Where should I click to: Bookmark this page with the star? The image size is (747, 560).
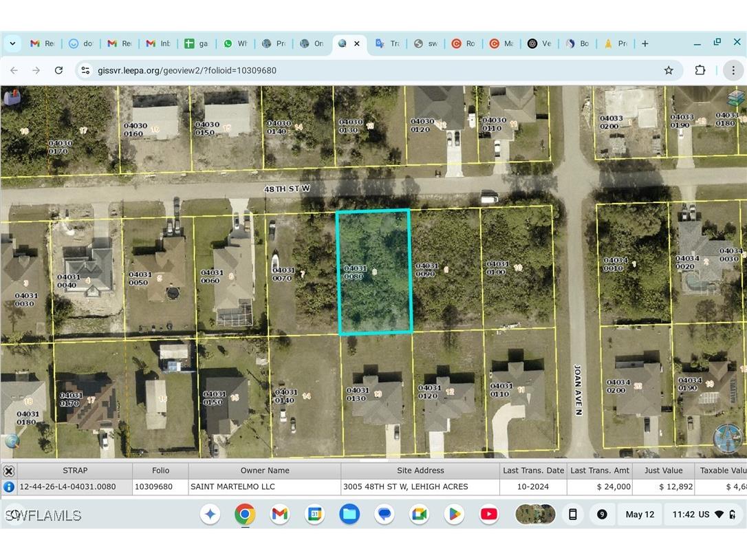click(x=669, y=71)
